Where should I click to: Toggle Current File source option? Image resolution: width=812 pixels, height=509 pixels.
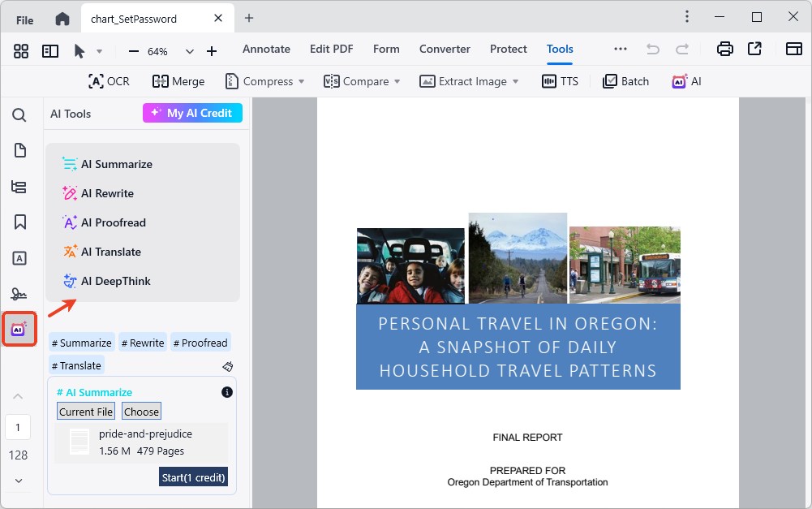[85, 412]
